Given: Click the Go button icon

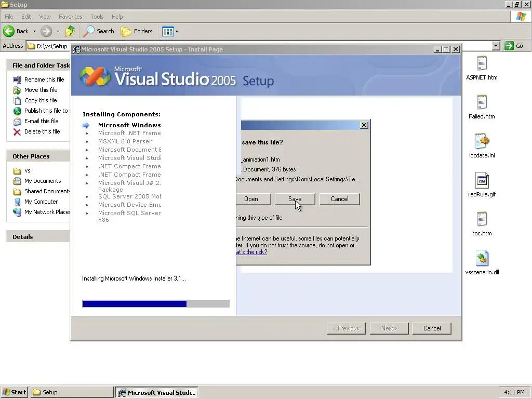Looking at the screenshot, I should [x=509, y=46].
